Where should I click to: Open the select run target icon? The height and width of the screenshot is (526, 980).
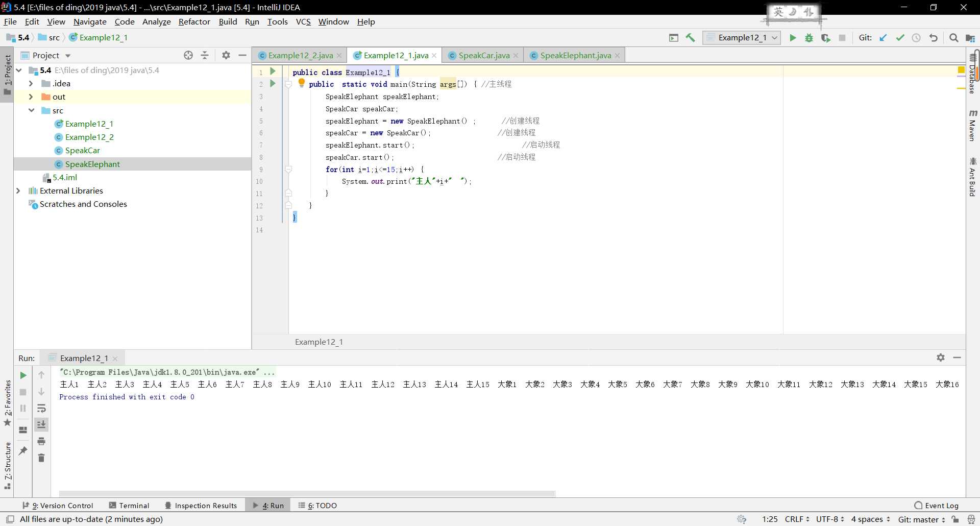tap(674, 38)
